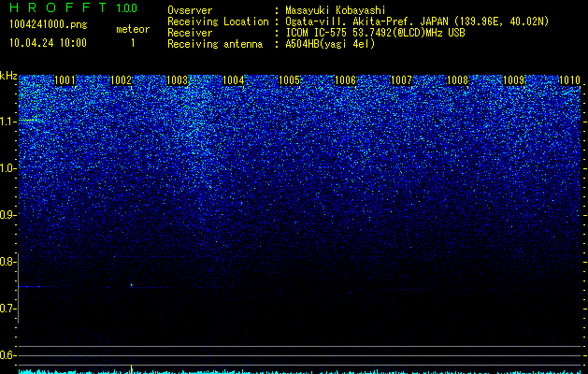Click the Receiving antenna label
Image resolution: width=588 pixels, height=374 pixels.
pos(215,44)
